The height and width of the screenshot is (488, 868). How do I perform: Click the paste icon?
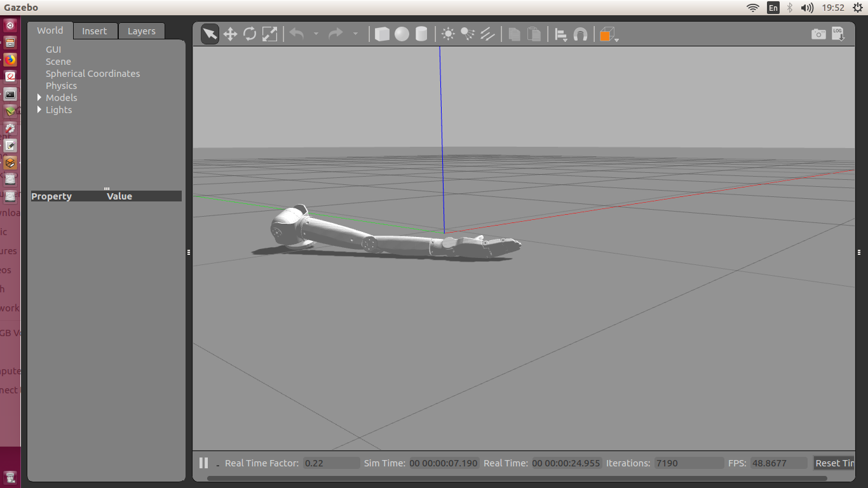534,34
